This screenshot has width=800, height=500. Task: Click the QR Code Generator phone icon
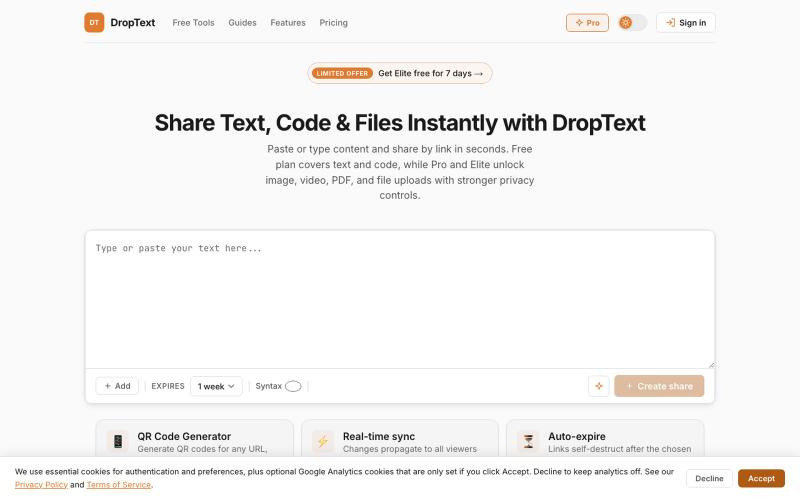[x=118, y=441]
